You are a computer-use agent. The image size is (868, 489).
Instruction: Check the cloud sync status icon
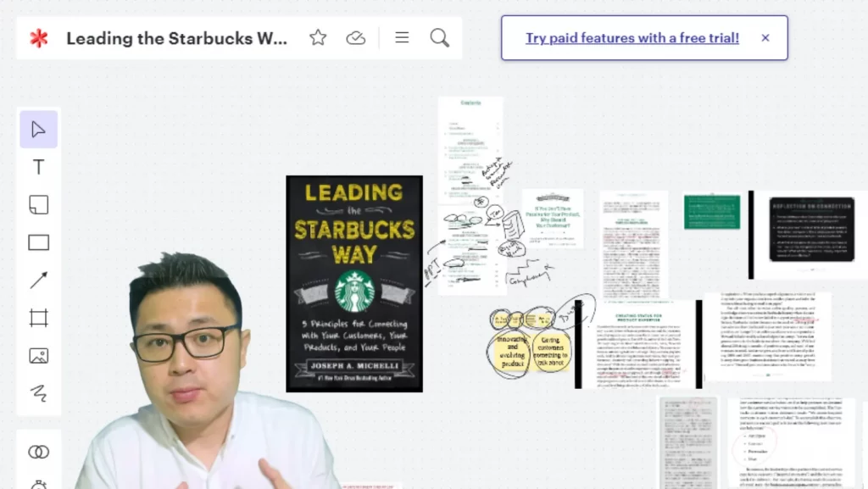click(x=355, y=37)
